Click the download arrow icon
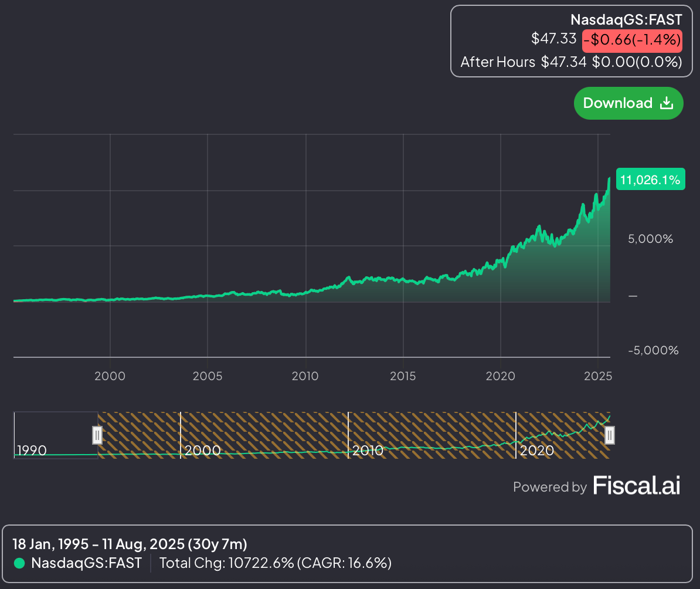The height and width of the screenshot is (589, 700). tap(667, 103)
